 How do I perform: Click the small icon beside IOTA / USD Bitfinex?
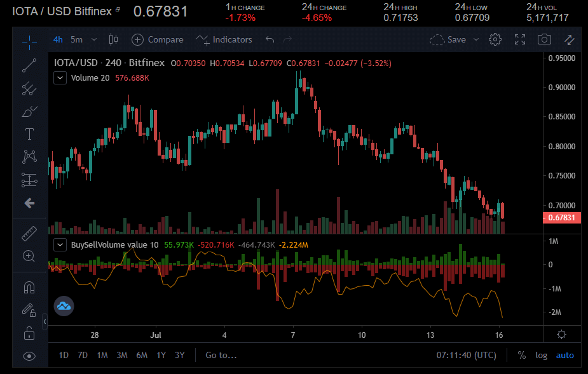(x=118, y=10)
